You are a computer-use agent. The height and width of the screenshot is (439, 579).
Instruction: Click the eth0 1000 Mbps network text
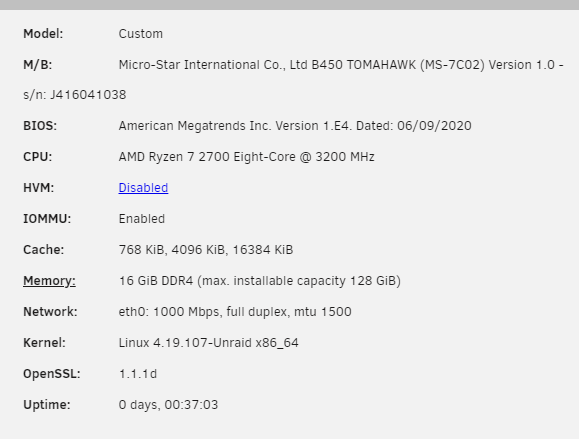pyautogui.click(x=235, y=312)
